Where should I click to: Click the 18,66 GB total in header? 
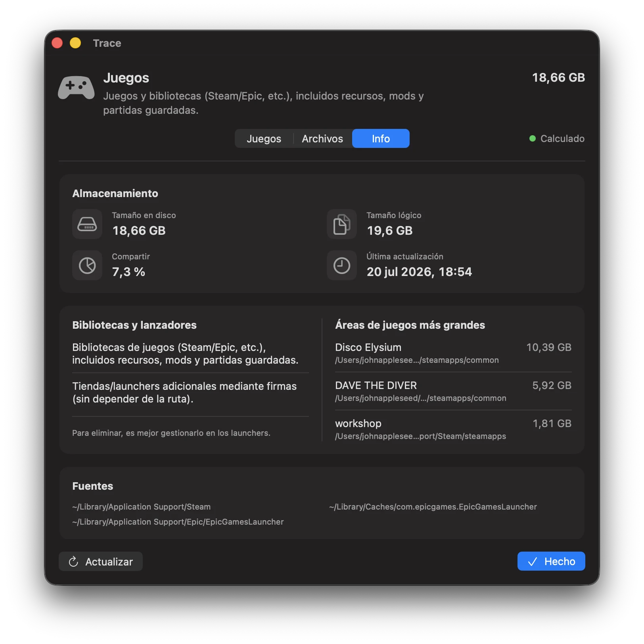558,77
